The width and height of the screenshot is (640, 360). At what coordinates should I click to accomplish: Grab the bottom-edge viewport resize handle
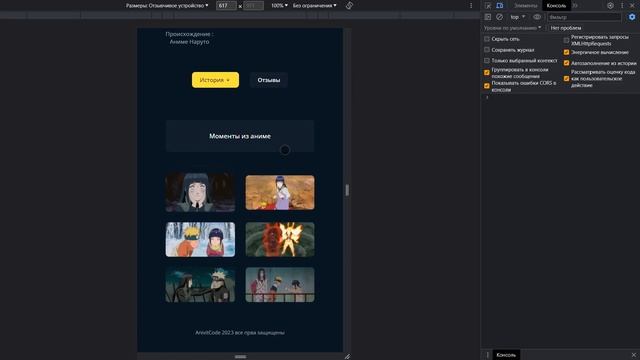click(240, 356)
